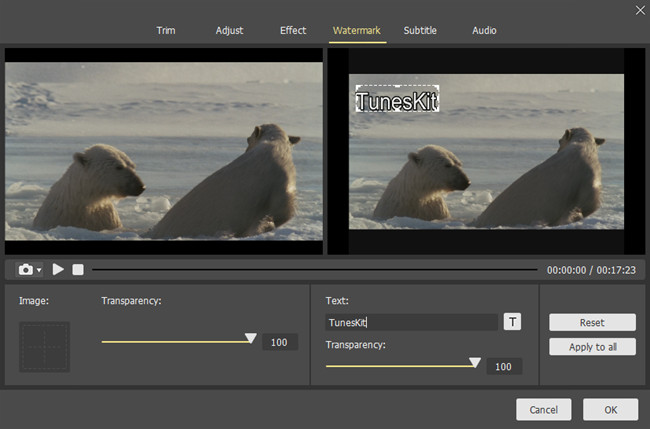The height and width of the screenshot is (429, 650).
Task: Cancel the watermark changes
Action: (543, 410)
